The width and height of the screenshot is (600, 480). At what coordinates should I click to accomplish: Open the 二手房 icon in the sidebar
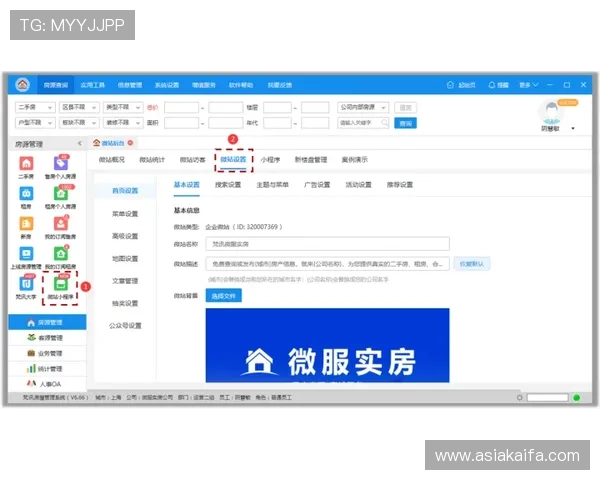click(x=26, y=163)
